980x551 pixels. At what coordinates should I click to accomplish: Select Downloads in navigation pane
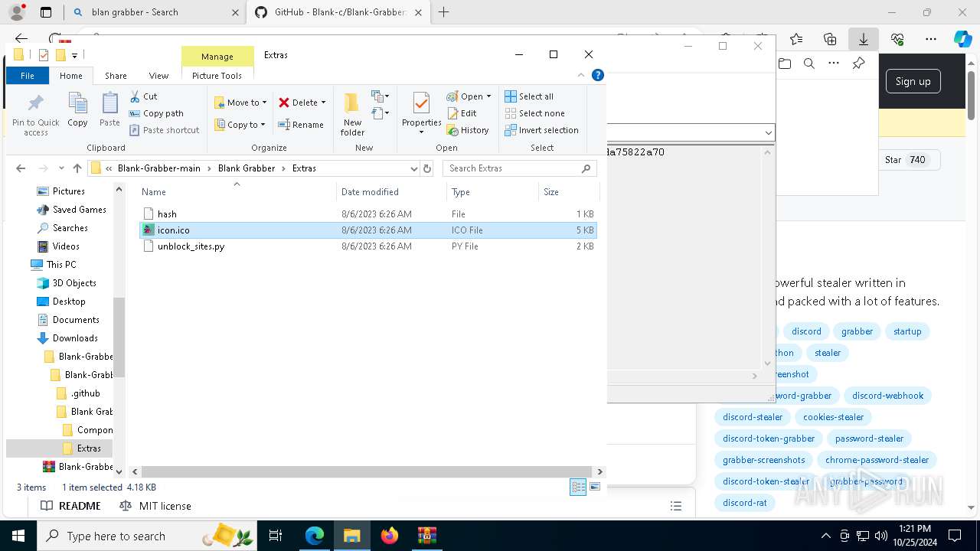pos(74,338)
